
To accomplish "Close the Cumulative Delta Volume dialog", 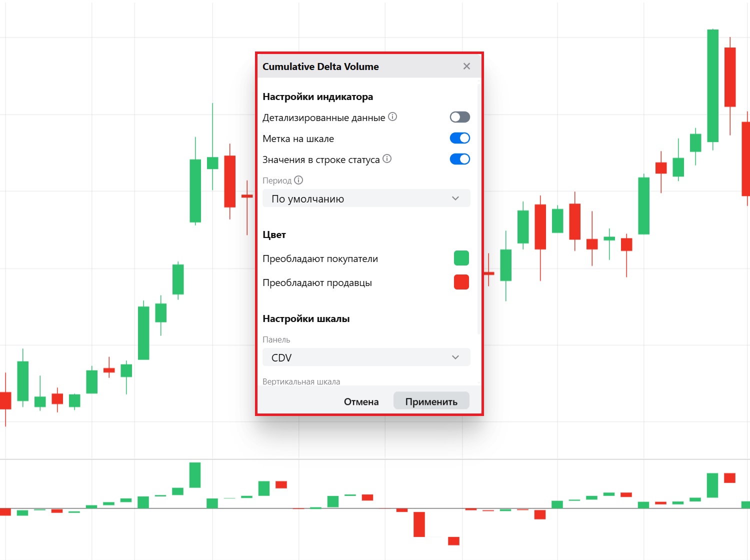I will click(x=466, y=66).
